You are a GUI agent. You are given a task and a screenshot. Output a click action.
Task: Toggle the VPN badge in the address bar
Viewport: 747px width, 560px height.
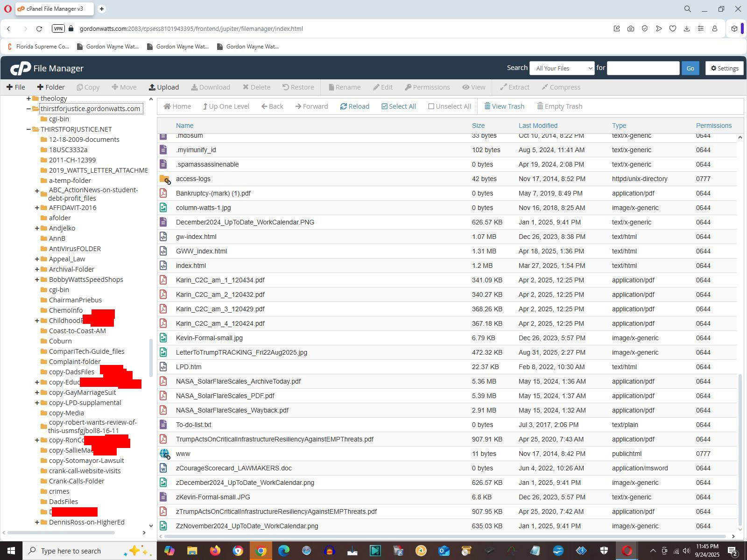[x=58, y=28]
